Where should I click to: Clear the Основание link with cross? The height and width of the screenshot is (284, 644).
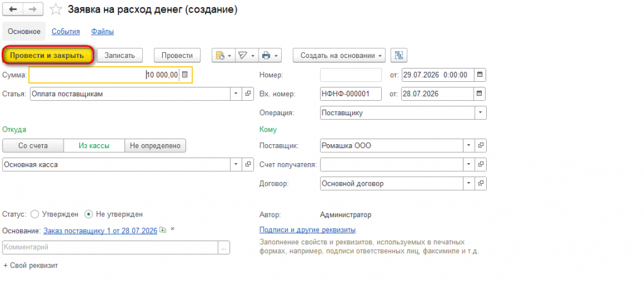[x=172, y=229]
